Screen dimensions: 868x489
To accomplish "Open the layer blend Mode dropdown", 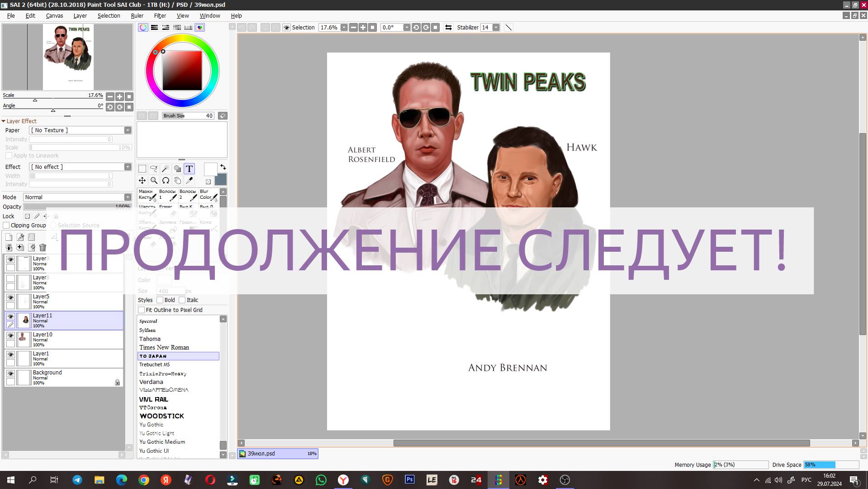I will pos(127,197).
